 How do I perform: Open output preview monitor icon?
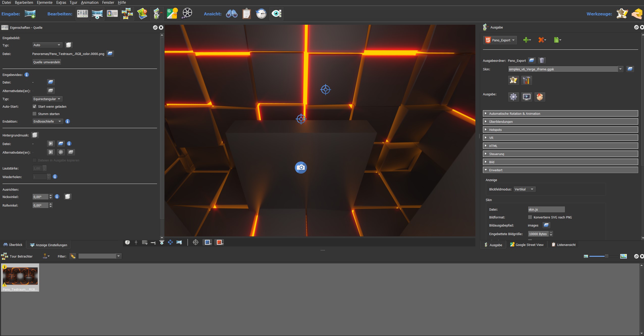coord(527,97)
